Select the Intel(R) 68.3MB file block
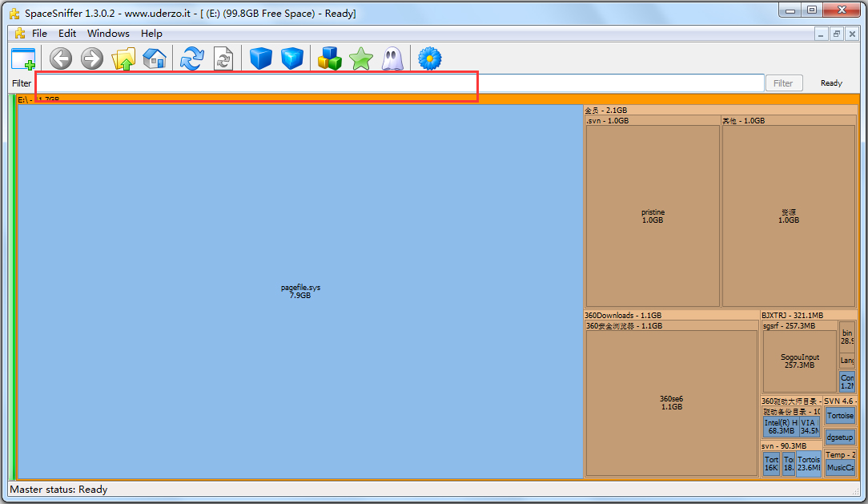 (781, 426)
